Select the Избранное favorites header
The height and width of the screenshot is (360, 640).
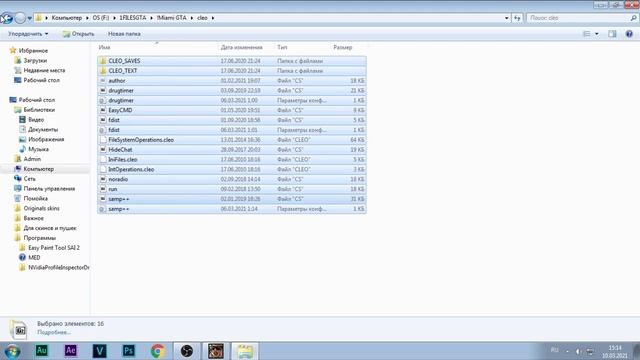pyautogui.click(x=33, y=51)
